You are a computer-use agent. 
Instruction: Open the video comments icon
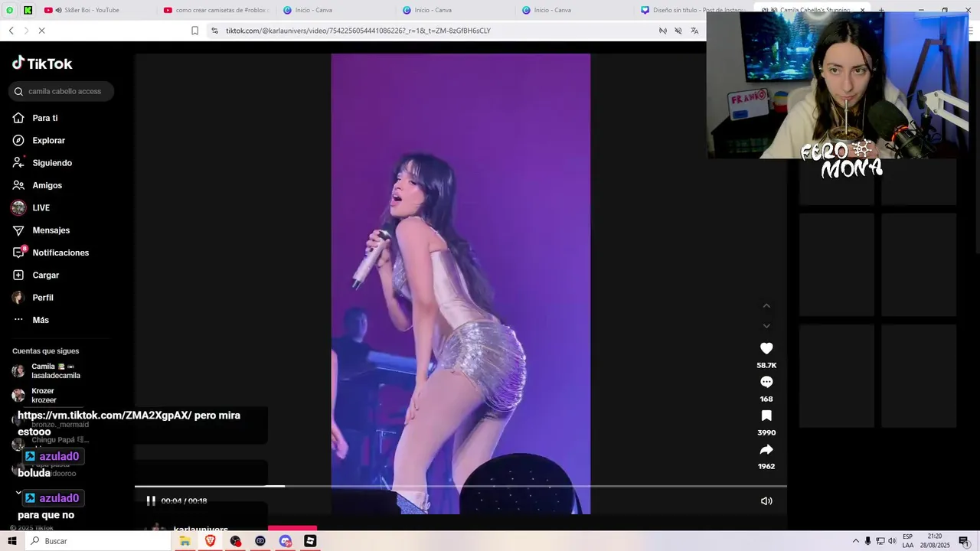pos(766,382)
